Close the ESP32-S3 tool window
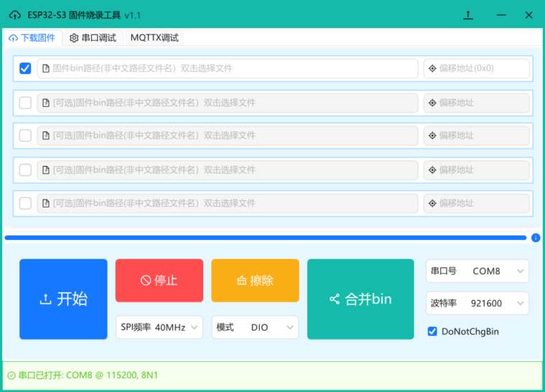Viewport: 545px width, 392px height. [528, 15]
